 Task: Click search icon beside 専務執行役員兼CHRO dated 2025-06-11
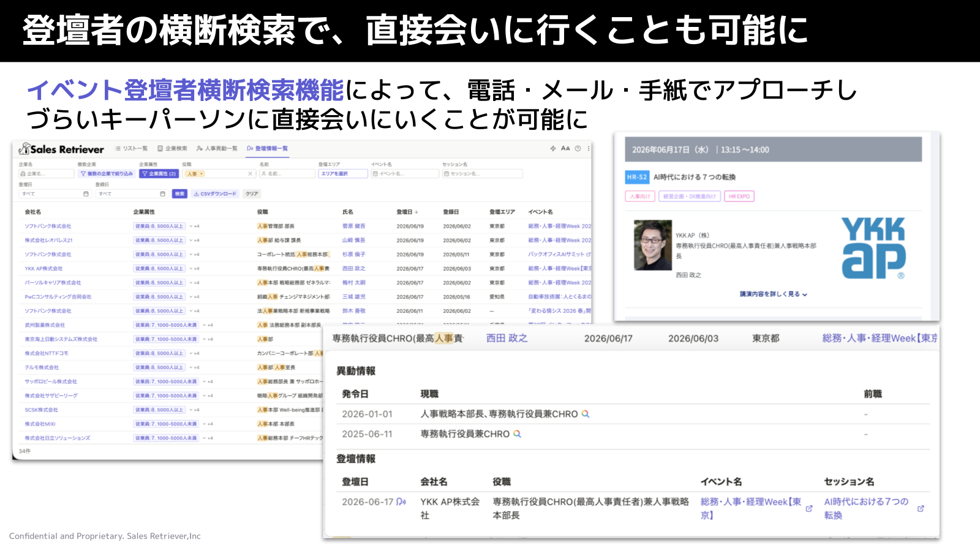(x=517, y=433)
